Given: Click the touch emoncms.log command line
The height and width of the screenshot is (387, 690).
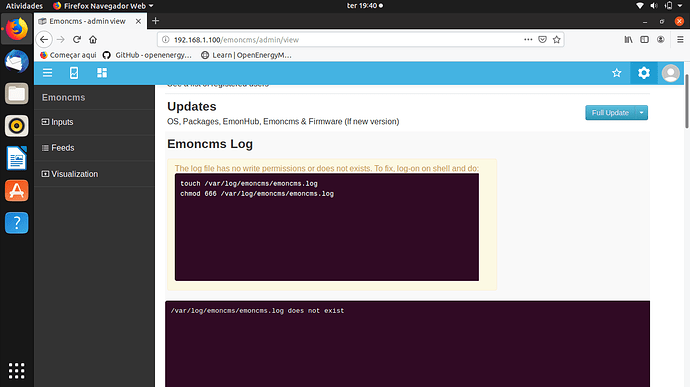Looking at the screenshot, I should pyautogui.click(x=249, y=184).
